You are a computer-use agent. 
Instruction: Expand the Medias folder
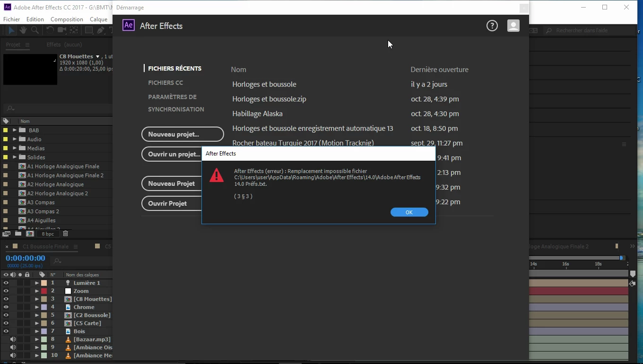pyautogui.click(x=14, y=148)
